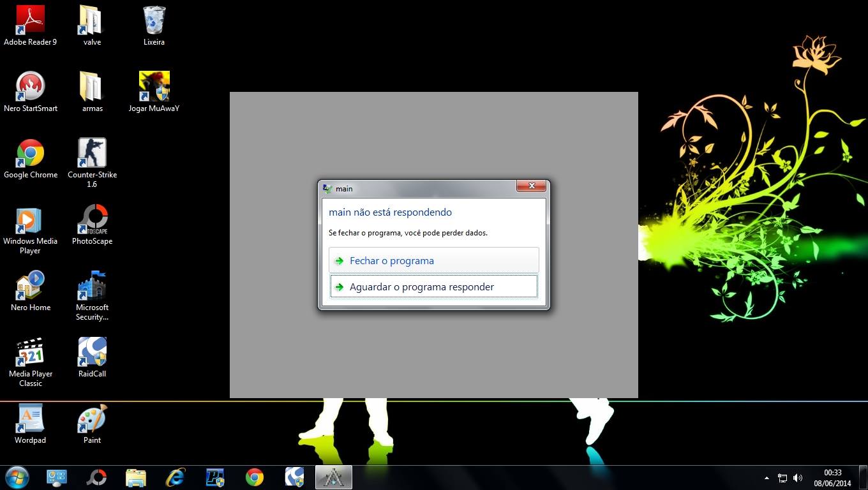This screenshot has height=490, width=868.
Task: Open Internet Explorer from the taskbar
Action: click(175, 477)
